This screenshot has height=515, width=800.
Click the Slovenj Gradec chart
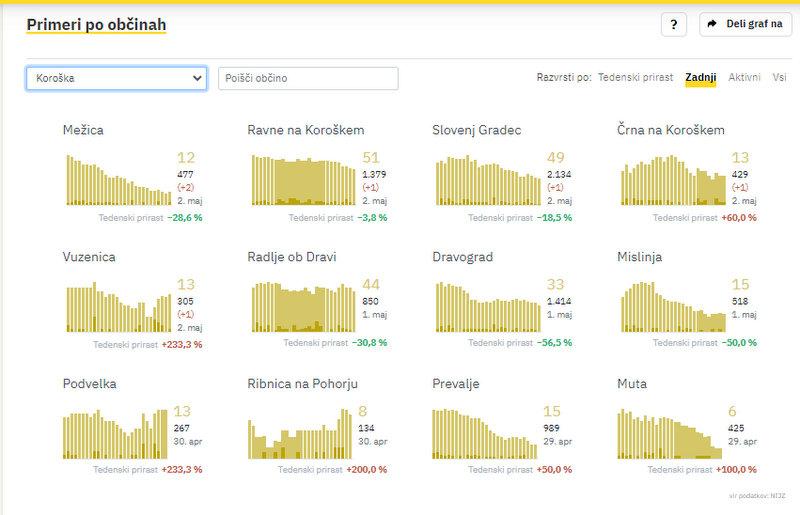coord(488,179)
